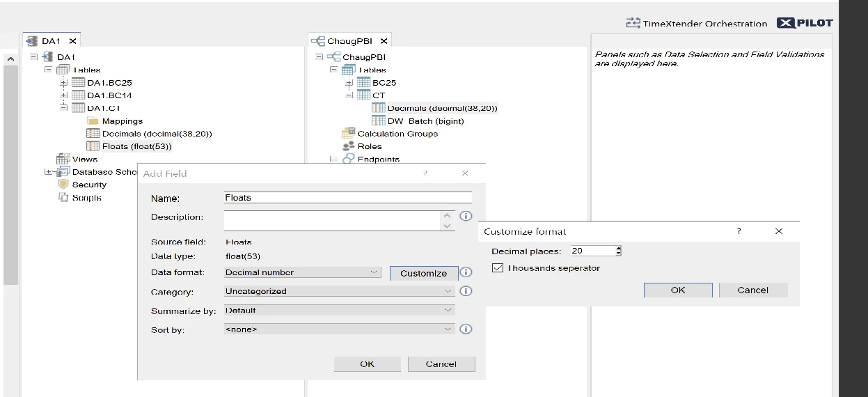
Task: Click the Security shield icon
Action: pos(63,185)
